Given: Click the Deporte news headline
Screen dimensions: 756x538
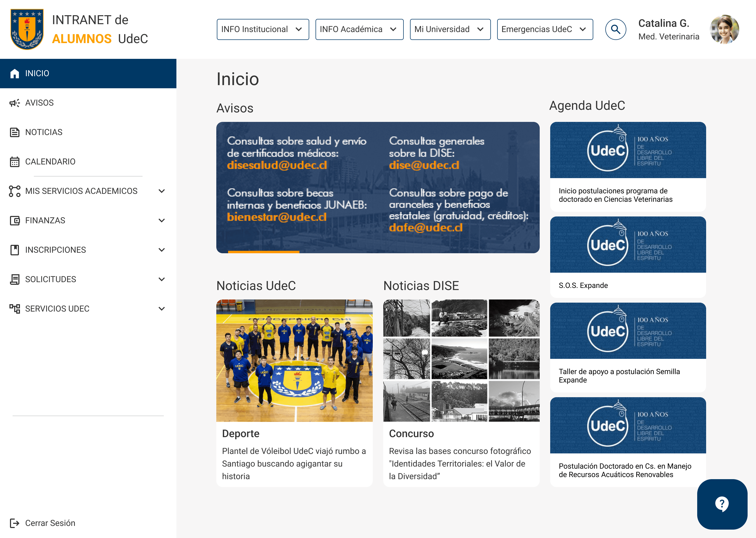Looking at the screenshot, I should pyautogui.click(x=241, y=434).
